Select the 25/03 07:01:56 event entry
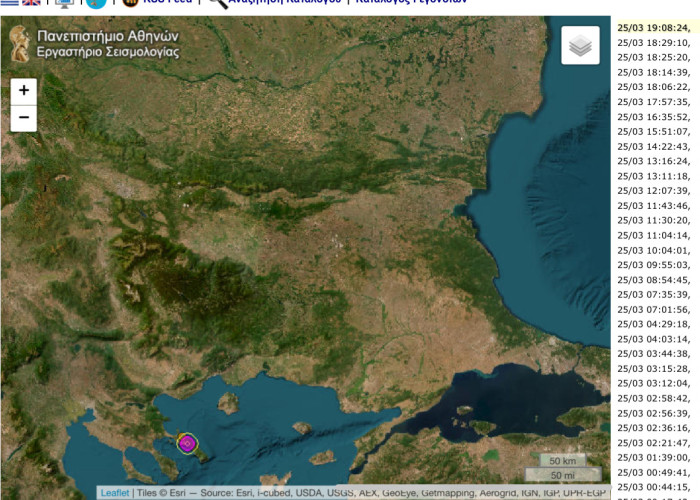Viewport: 700px width, 500px height. 653,309
